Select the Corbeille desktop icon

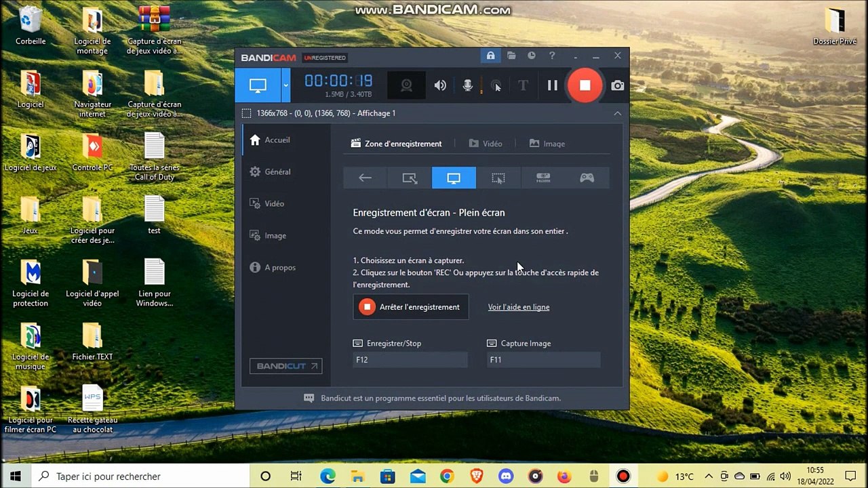coord(31,26)
